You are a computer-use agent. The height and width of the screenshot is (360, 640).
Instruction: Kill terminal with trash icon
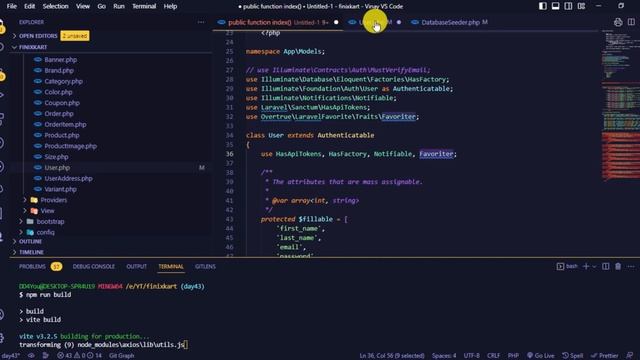point(618,266)
